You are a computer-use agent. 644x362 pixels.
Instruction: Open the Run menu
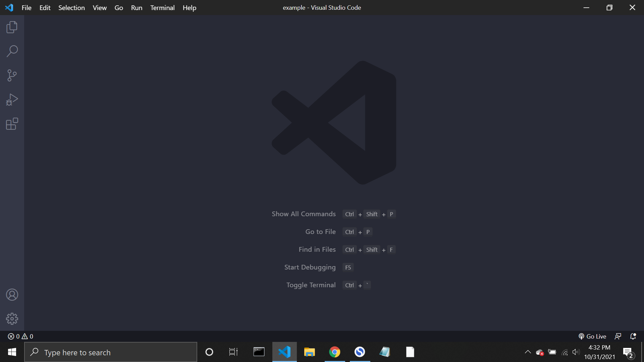(x=137, y=7)
